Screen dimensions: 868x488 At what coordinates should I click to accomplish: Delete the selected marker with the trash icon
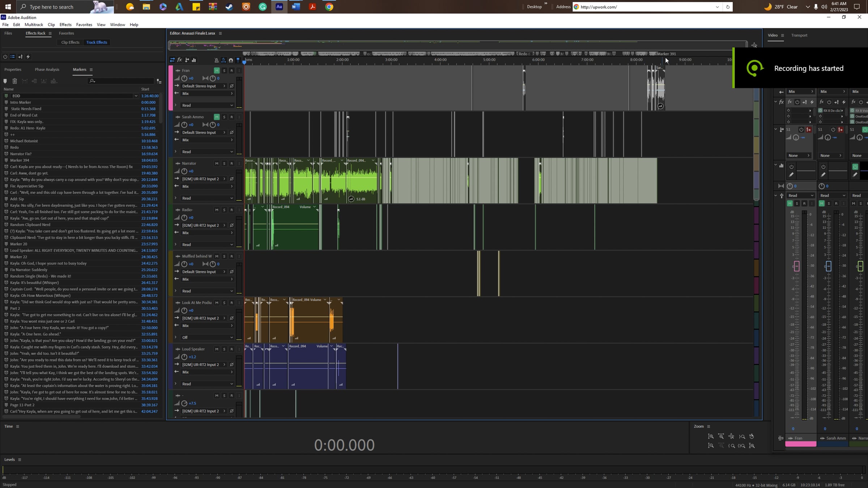click(15, 81)
